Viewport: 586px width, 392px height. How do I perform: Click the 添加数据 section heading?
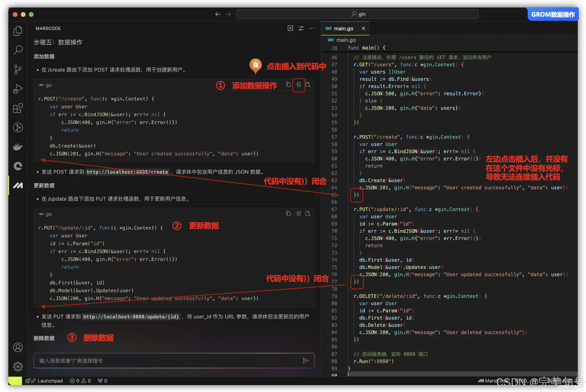pos(44,56)
